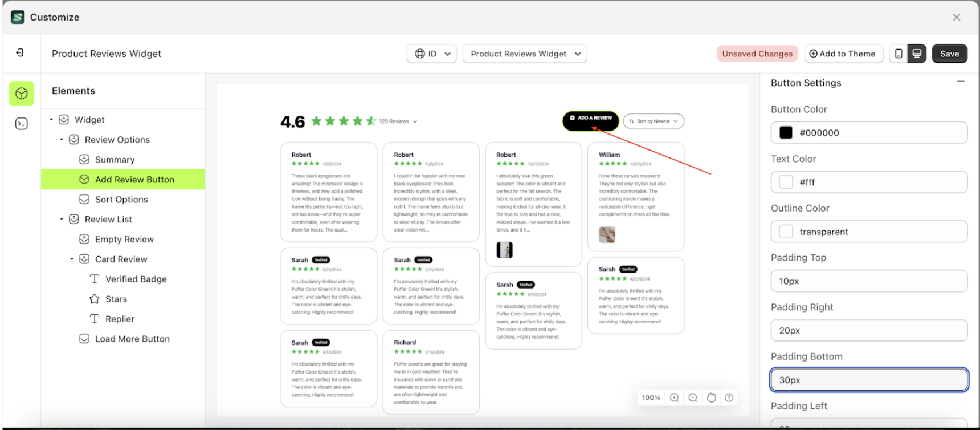Open the code console sidebar icon
This screenshot has height=430, width=980.
tap(22, 124)
